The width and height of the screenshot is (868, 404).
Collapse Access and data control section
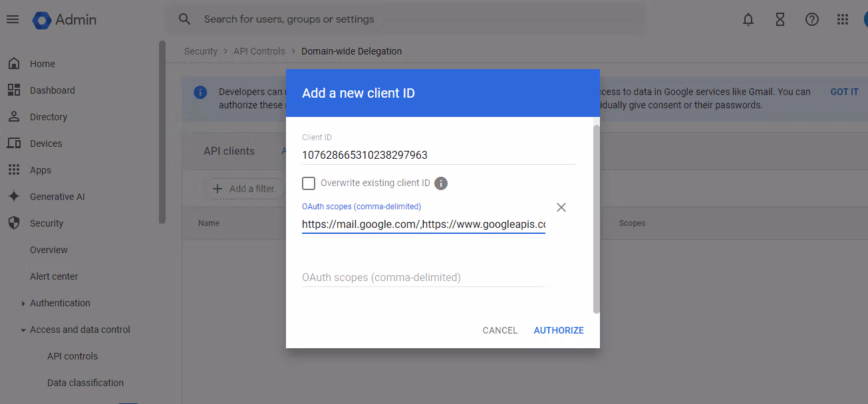click(x=23, y=330)
